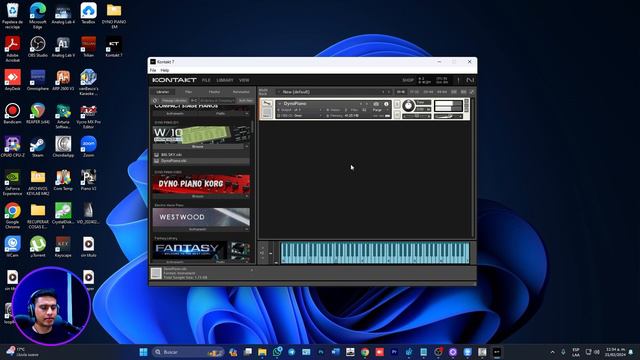Open Analog Lab V desktop shortcut
This screenshot has width=640, height=360.
[x=63, y=47]
